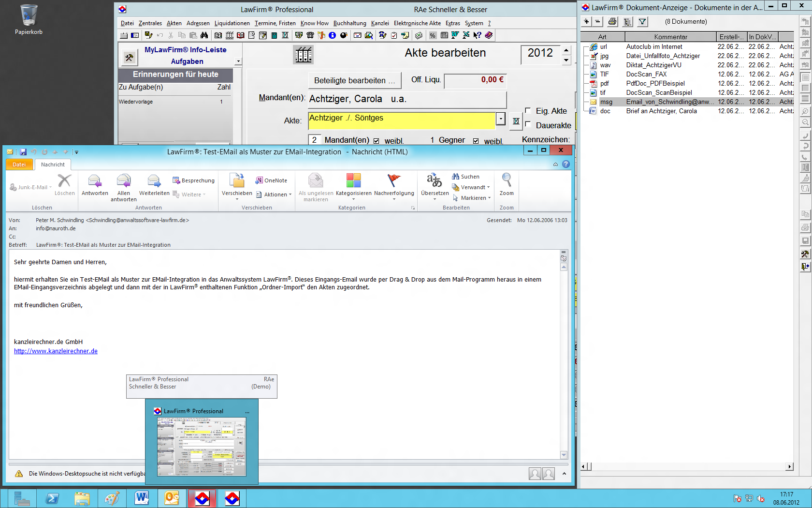Viewport: 812px width, 508px height.
Task: Switch to the Datei ribbon tab
Action: (19, 164)
